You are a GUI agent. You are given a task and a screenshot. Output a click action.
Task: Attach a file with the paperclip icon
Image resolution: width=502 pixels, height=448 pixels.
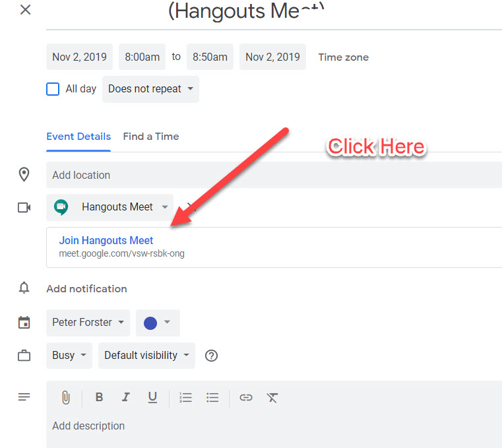click(65, 397)
